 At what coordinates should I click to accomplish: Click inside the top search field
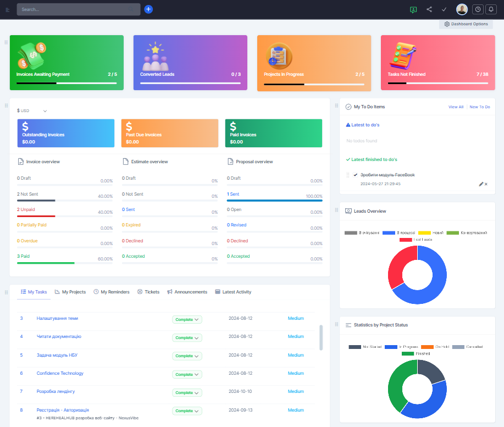78,9
